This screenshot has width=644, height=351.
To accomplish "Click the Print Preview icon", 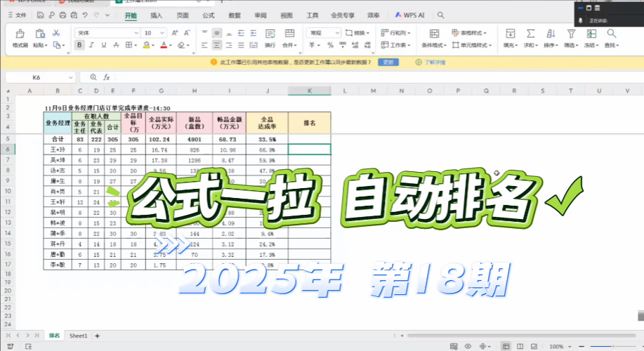I will tap(74, 15).
